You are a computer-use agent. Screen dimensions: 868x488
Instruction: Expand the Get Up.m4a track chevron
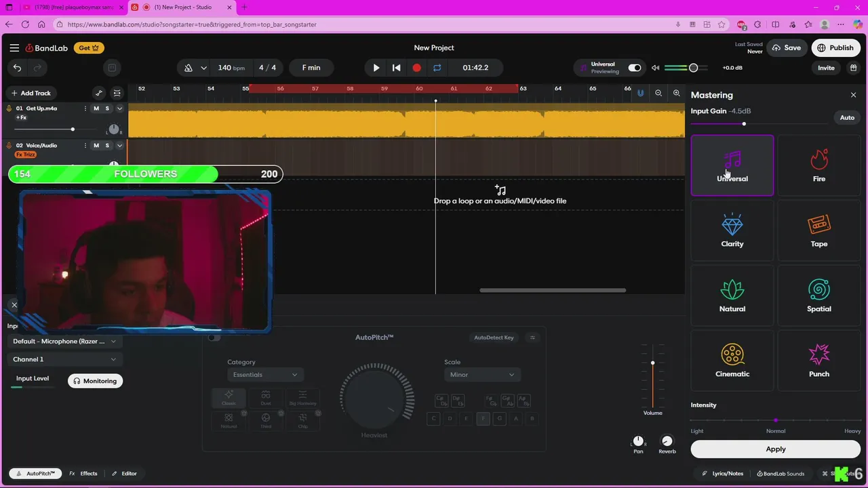tap(120, 108)
